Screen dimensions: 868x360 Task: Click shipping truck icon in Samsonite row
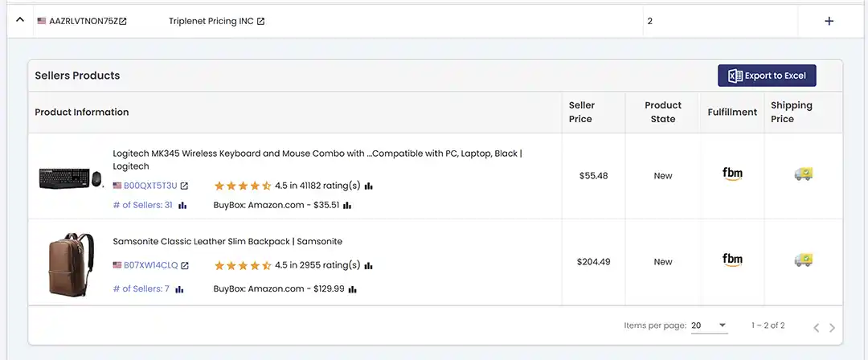(x=803, y=260)
